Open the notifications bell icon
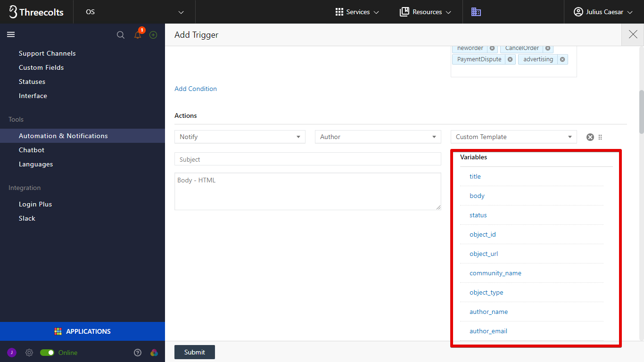Image resolution: width=644 pixels, height=362 pixels. tap(138, 34)
